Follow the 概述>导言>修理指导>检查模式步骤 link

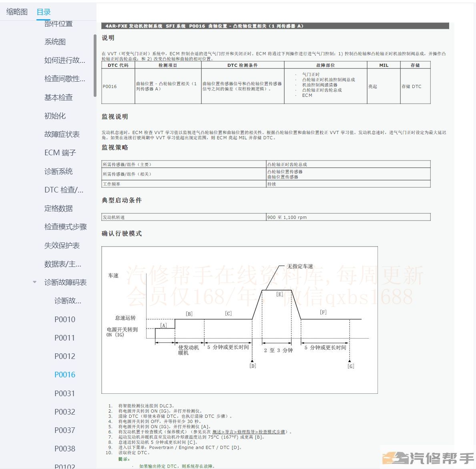tap(249, 432)
